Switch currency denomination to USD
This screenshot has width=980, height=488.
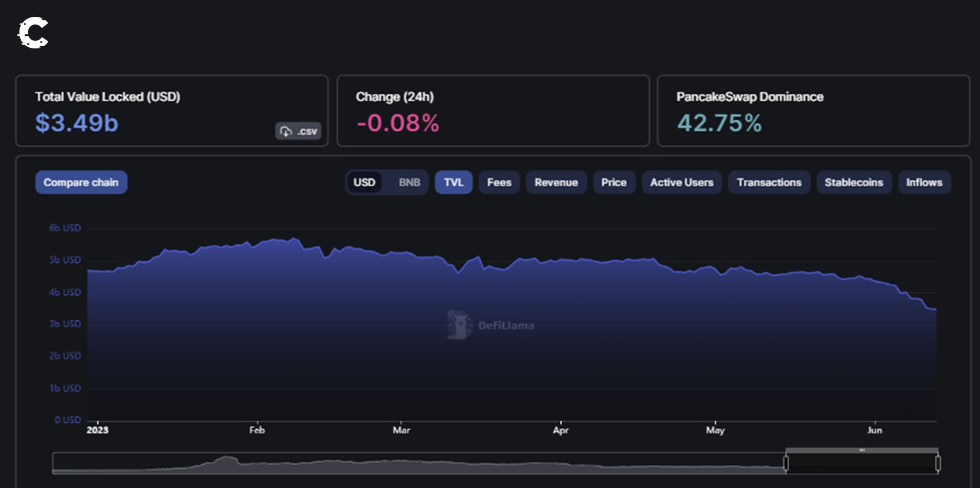tap(364, 182)
